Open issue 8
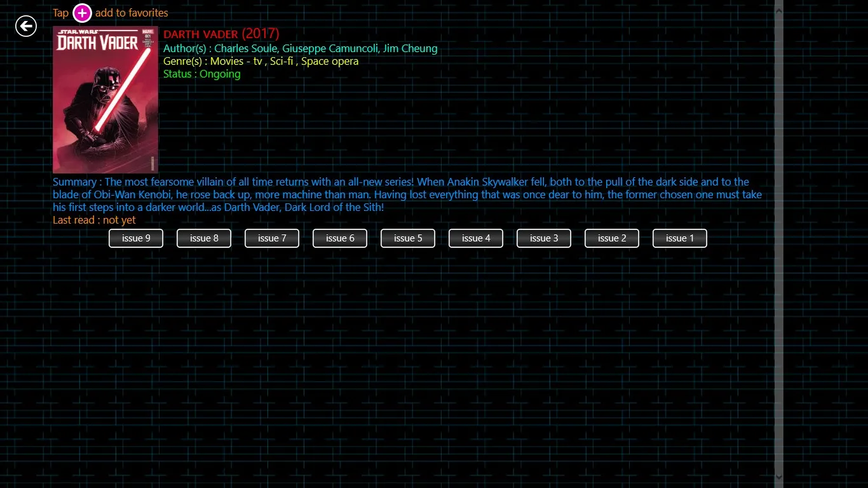This screenshot has height=488, width=868. 204,238
